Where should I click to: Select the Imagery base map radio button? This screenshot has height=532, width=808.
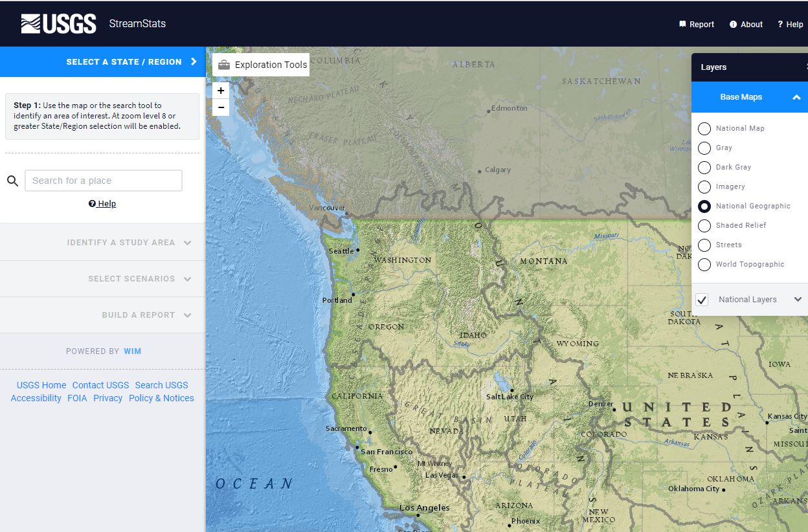tap(704, 187)
